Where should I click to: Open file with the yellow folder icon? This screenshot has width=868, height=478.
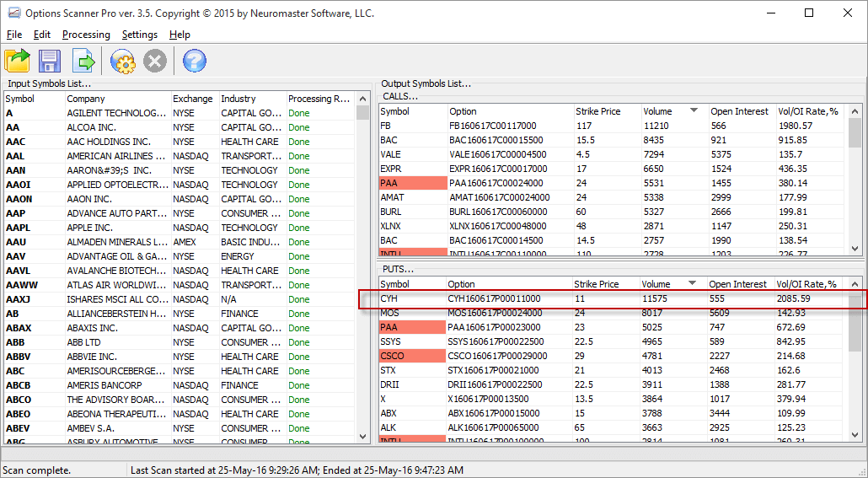[17, 61]
